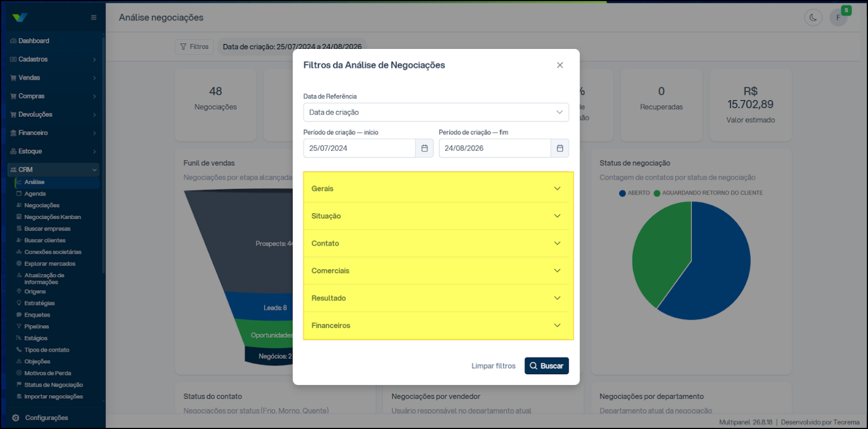This screenshot has height=429, width=868.
Task: Click fim date input field
Action: point(495,148)
